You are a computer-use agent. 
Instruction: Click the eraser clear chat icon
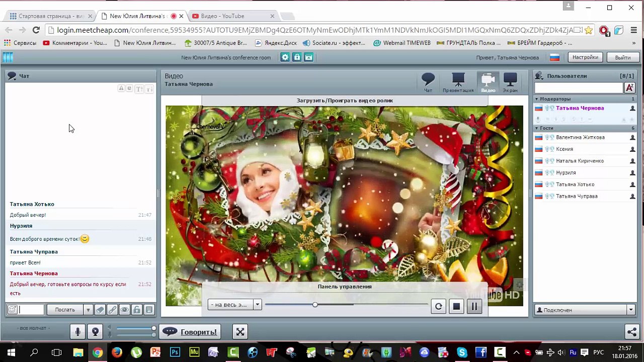point(100,310)
